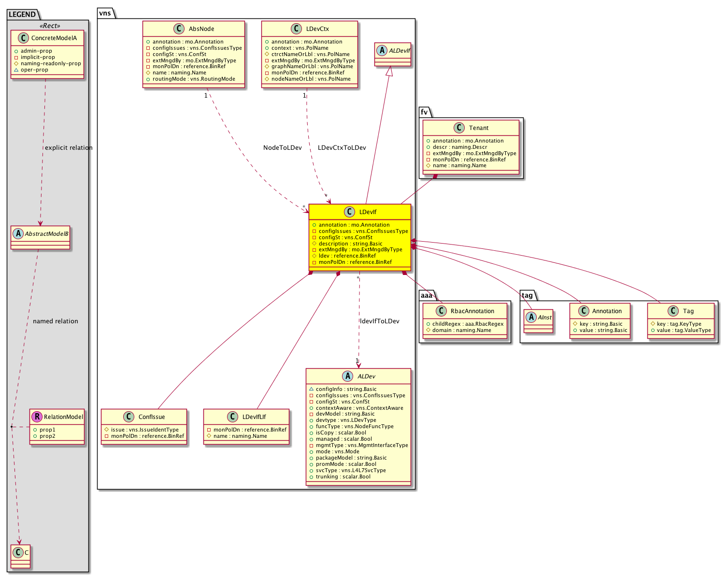Select the vns package tab label

pos(105,13)
